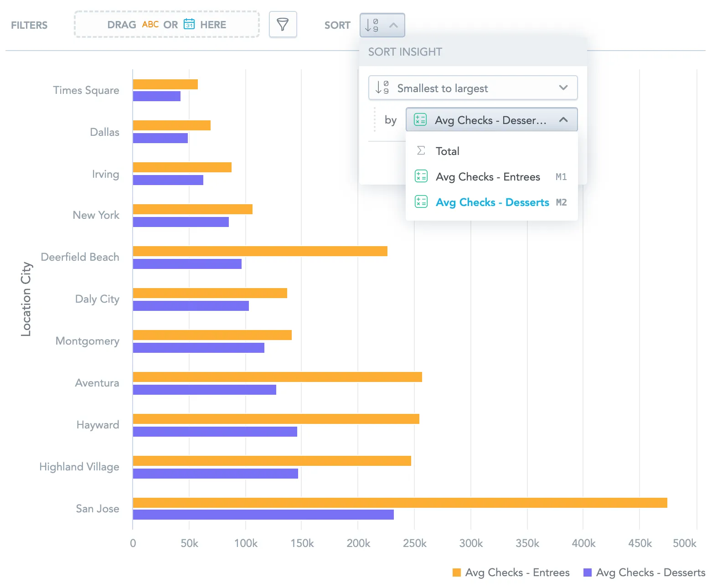This screenshot has height=588, width=712.
Task: Click the measure icon inside the 'by' dropdown
Action: click(419, 119)
